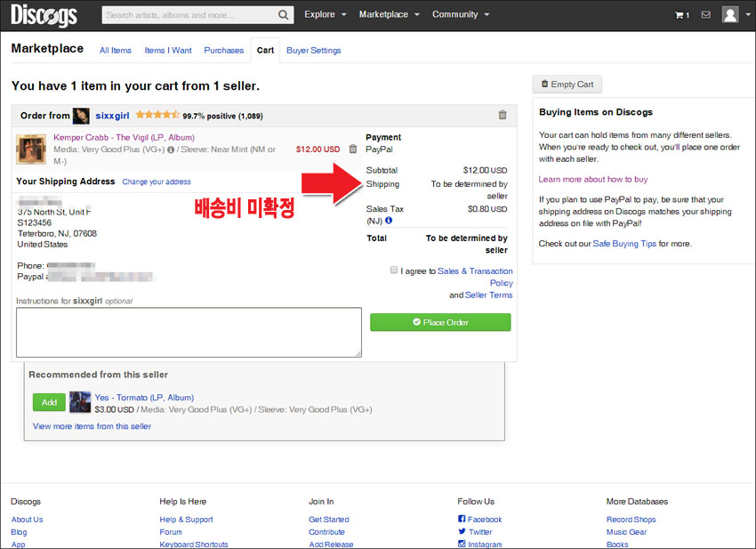The width and height of the screenshot is (756, 549).
Task: Open Kemper Crabb - The Vigil listing link
Action: coord(124,138)
